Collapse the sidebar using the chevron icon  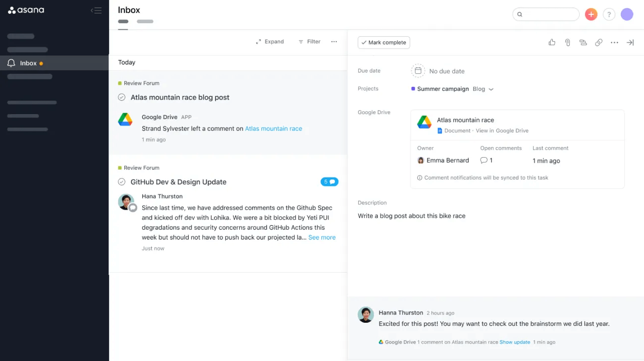[97, 9]
